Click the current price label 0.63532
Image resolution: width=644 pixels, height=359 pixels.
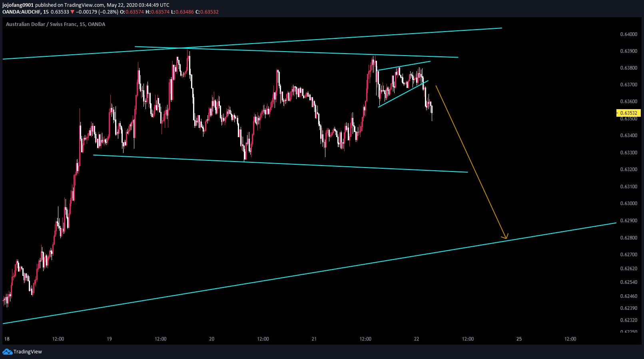click(629, 113)
